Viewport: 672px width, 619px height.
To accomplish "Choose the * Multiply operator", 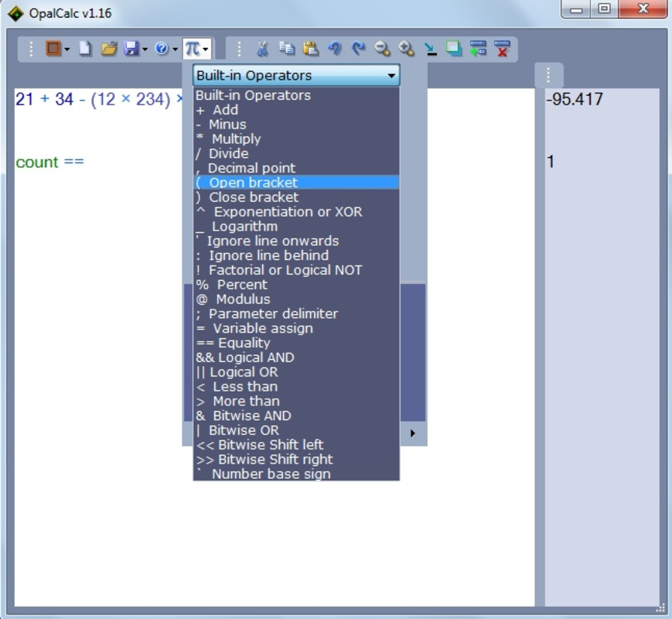I will (x=296, y=139).
